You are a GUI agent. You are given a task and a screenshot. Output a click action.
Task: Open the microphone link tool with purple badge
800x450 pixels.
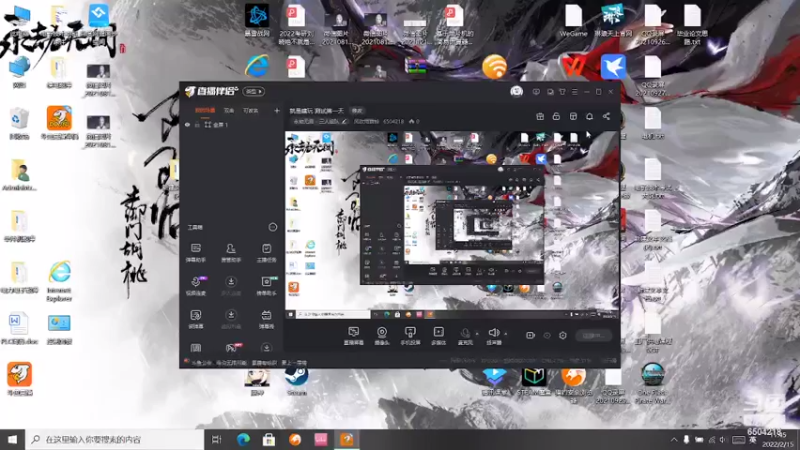(196, 286)
